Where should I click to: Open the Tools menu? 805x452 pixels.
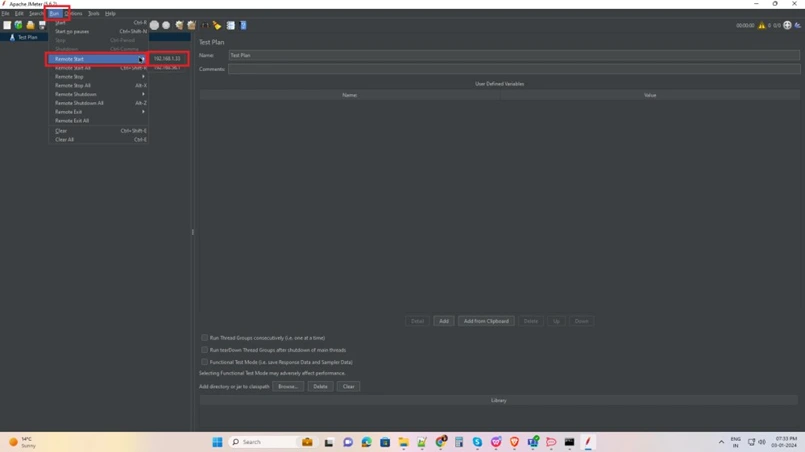(93, 13)
